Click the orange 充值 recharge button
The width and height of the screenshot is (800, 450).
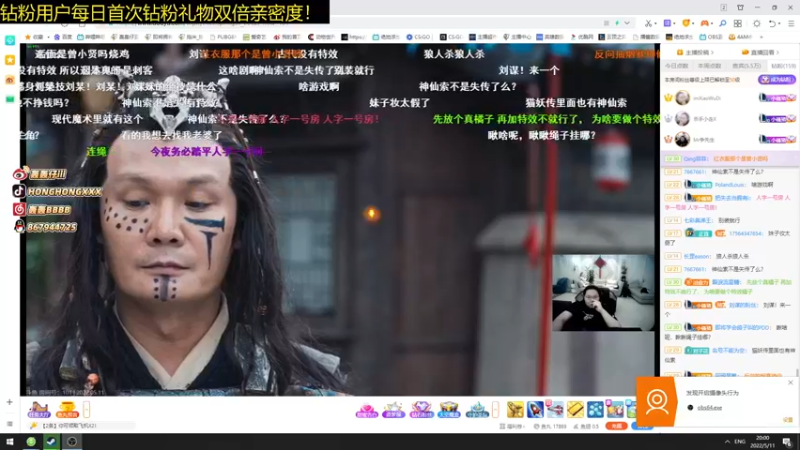click(x=616, y=426)
